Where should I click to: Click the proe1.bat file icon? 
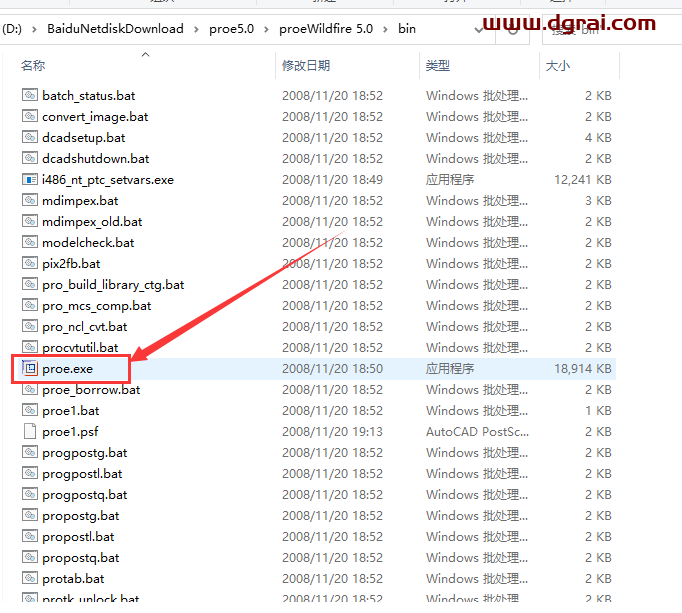[30, 410]
